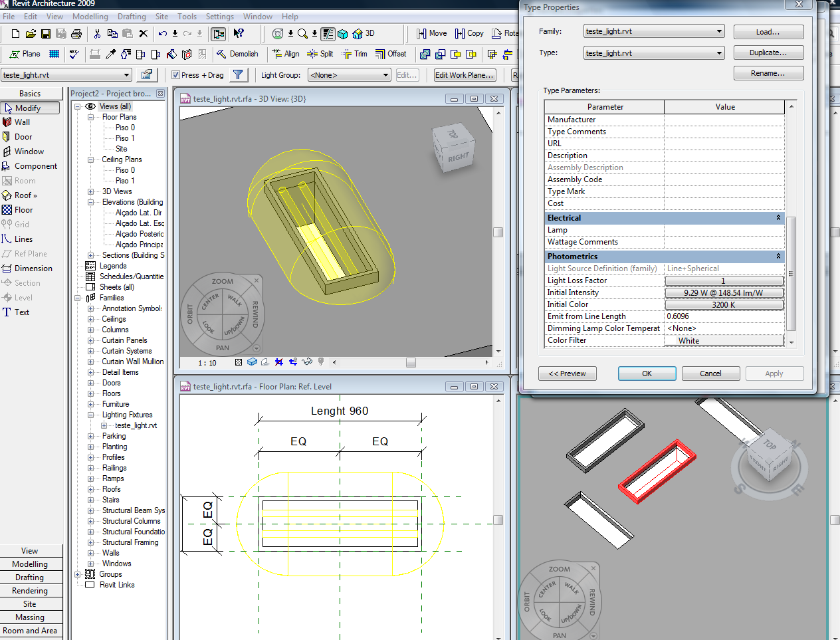Click OK in Type Properties dialog

click(647, 373)
